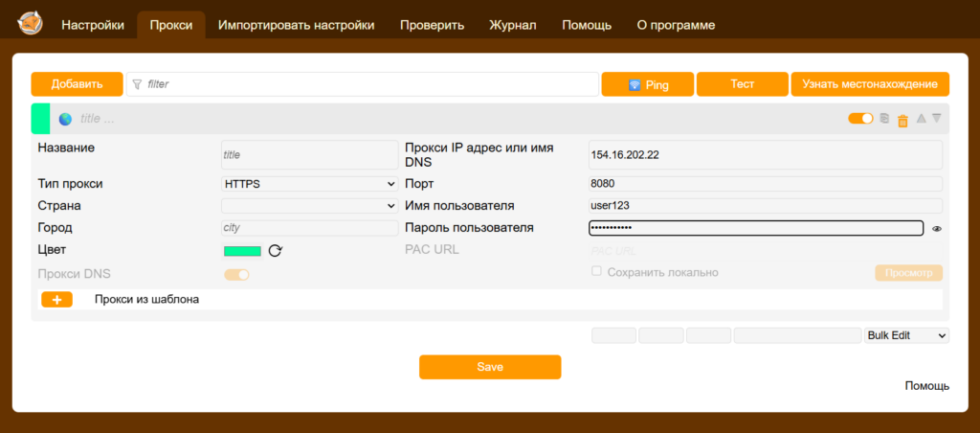Open the Помощь link at bottom right
This screenshot has width=980, height=433.
pyautogui.click(x=926, y=386)
